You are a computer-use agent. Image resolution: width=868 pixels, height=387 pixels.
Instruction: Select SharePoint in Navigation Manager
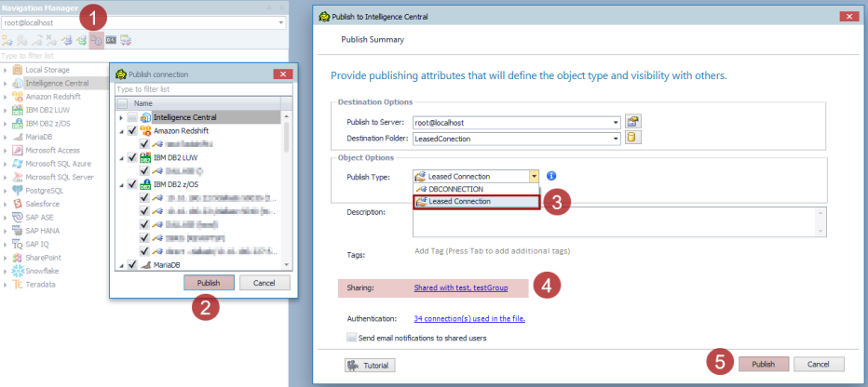(x=43, y=258)
